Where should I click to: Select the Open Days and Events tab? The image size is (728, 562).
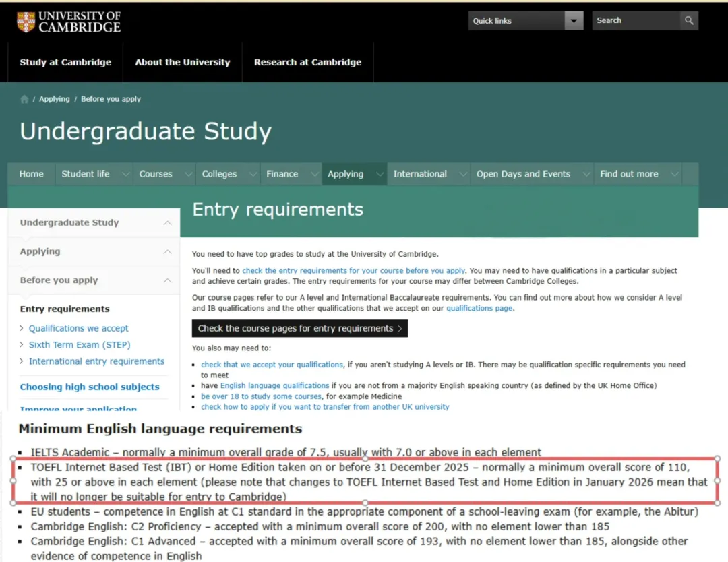[x=523, y=174]
